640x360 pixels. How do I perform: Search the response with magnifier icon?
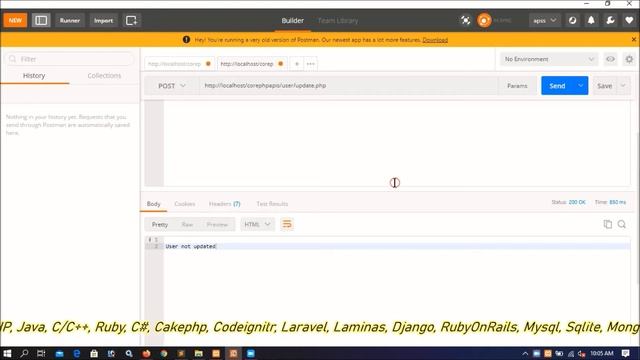[622, 224]
